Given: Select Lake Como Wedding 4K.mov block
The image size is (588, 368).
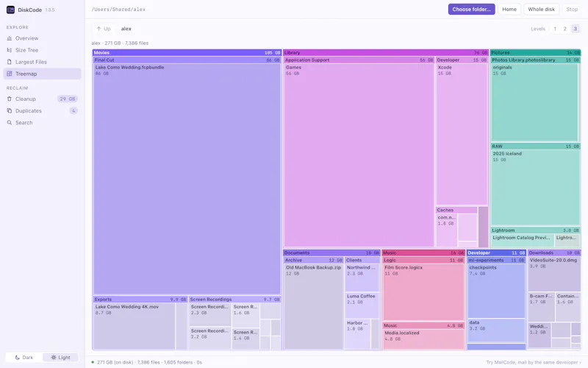Looking at the screenshot, I should click(x=135, y=326).
